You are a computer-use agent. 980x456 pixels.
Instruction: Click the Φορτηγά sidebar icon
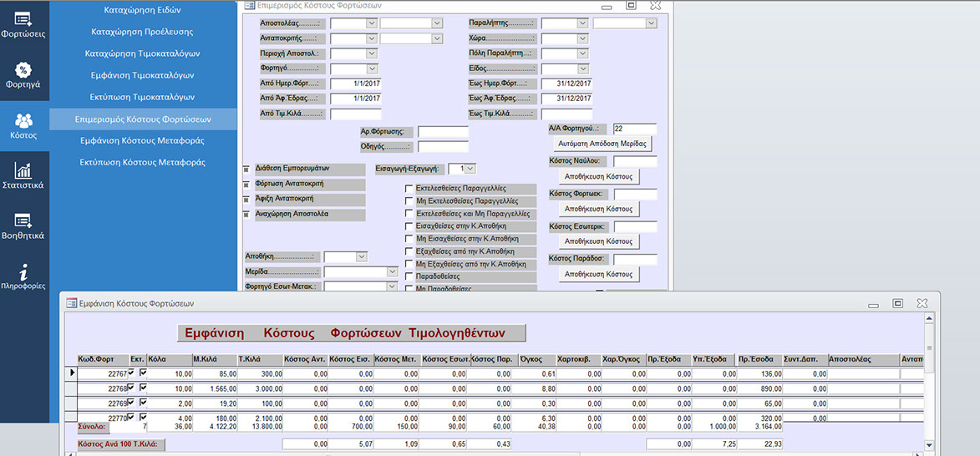pyautogui.click(x=23, y=73)
